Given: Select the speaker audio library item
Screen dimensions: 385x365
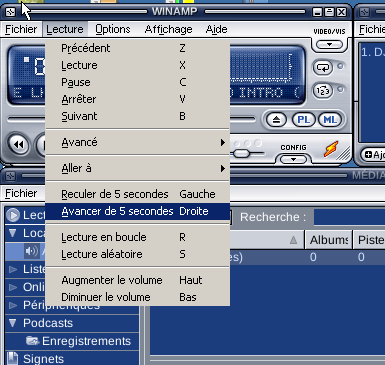Looking at the screenshot, I should [x=31, y=251].
